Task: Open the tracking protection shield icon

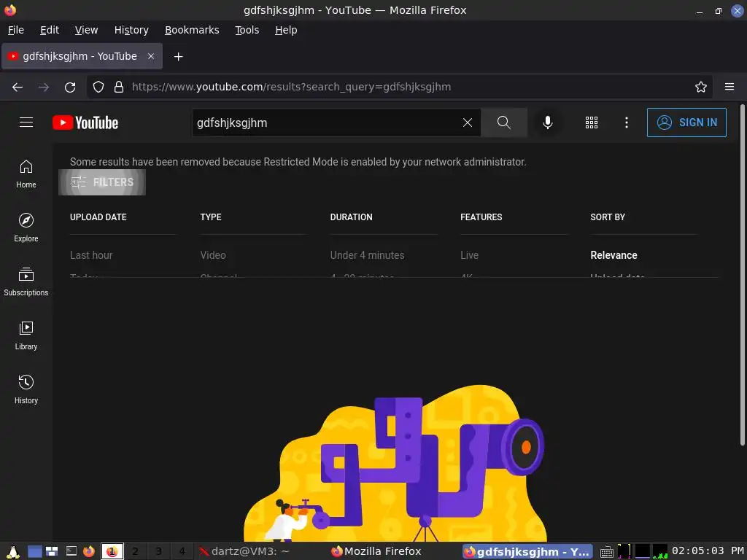Action: 98,87
